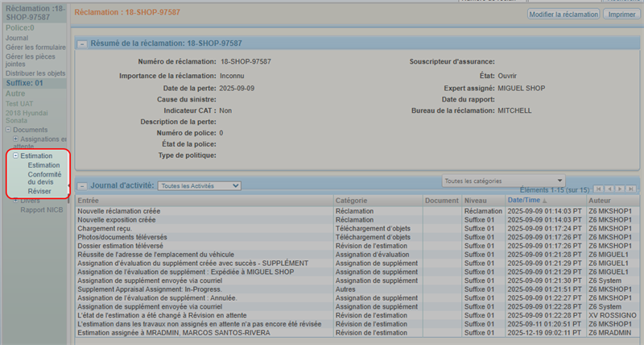Open Journal in the left sidebar

click(x=17, y=38)
